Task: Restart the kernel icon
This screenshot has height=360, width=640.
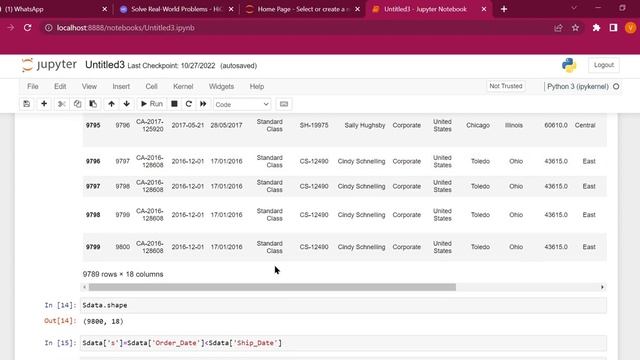Action: pyautogui.click(x=189, y=104)
